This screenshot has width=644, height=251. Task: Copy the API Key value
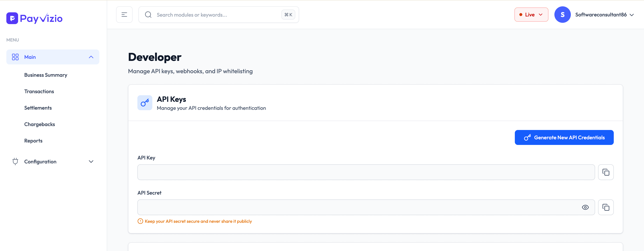pyautogui.click(x=606, y=172)
